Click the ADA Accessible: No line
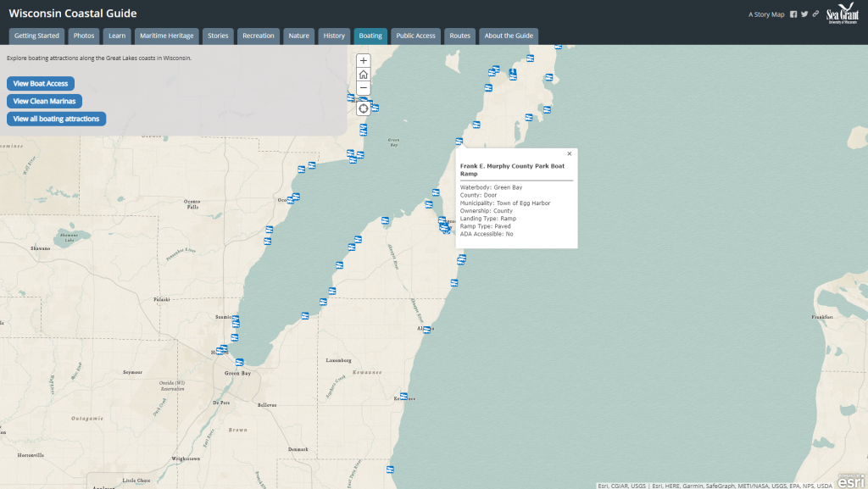Screen dimensions: 868x489 click(x=487, y=234)
